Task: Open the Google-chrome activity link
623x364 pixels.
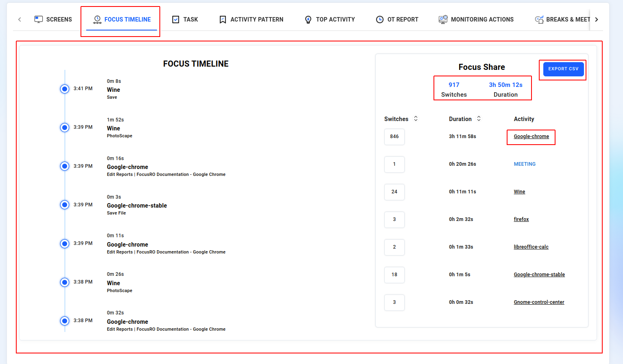Action: coord(531,136)
